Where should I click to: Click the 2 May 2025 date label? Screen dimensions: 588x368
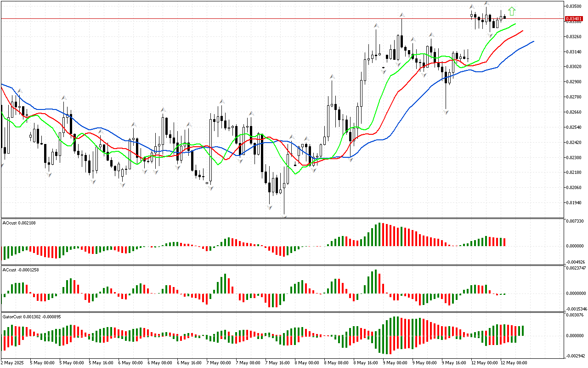[x=12, y=362]
